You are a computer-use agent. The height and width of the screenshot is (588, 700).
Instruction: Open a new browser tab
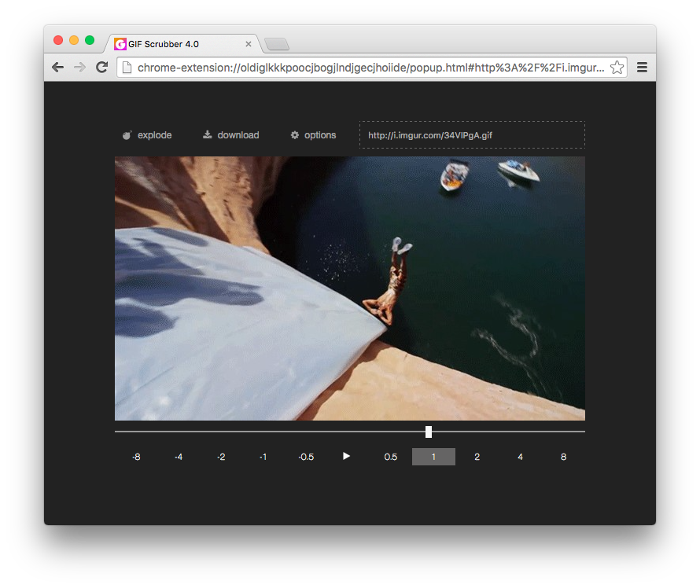[277, 44]
